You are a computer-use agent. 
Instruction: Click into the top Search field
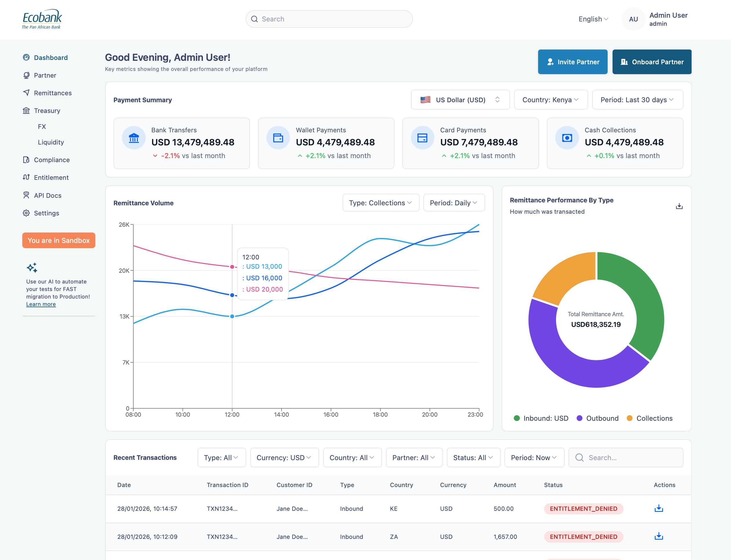329,19
